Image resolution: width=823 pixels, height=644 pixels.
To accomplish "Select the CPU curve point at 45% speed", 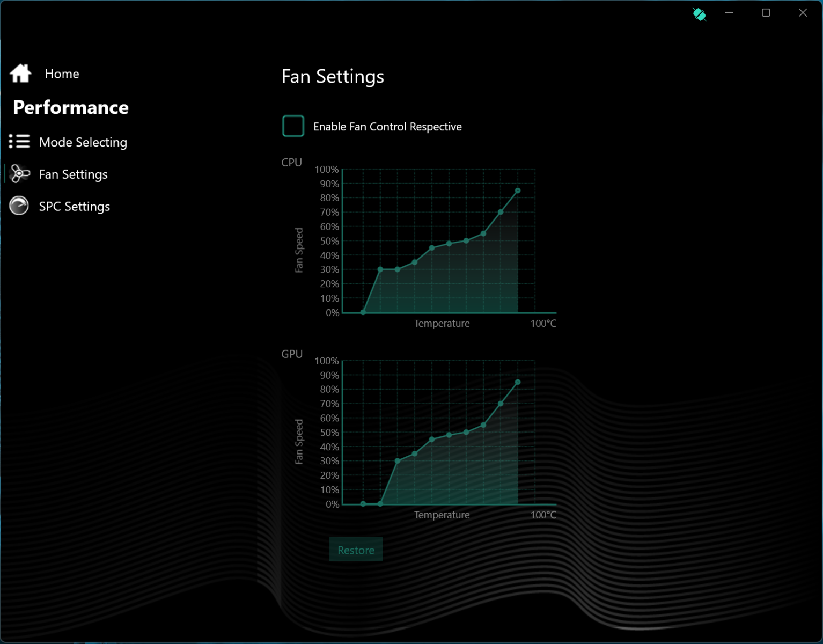I will click(432, 248).
